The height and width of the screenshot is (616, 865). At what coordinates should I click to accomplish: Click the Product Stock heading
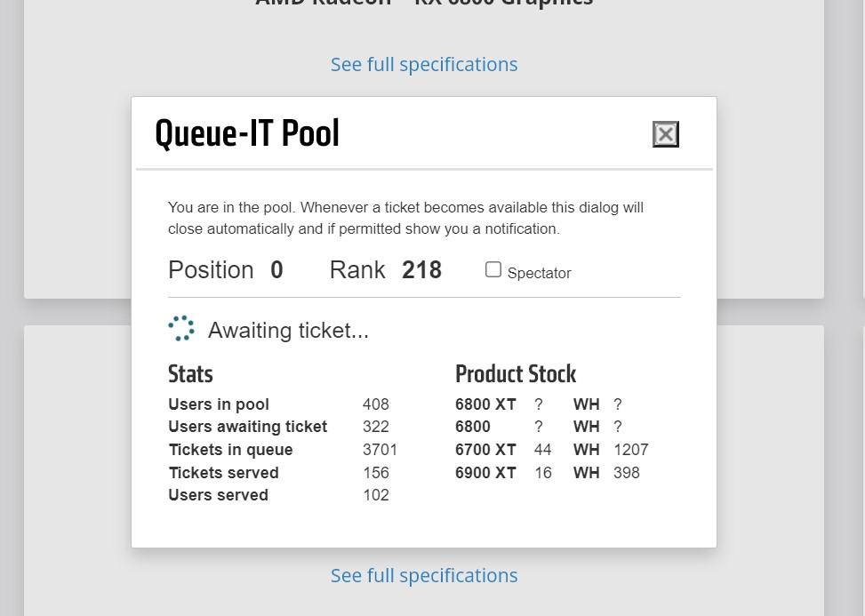point(516,373)
